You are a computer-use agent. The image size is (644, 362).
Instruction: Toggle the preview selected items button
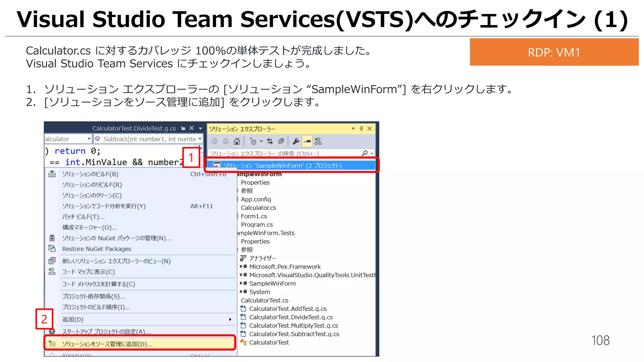[307, 141]
